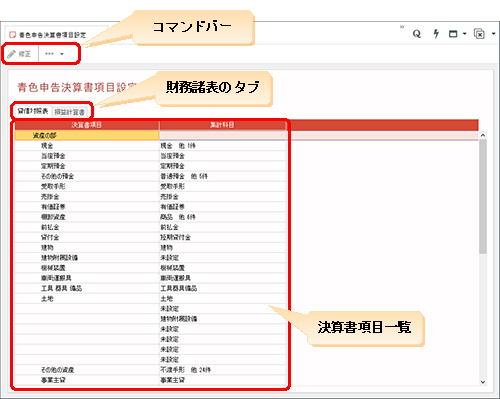
Task: Click the search magnifier icon
Action: click(x=417, y=34)
